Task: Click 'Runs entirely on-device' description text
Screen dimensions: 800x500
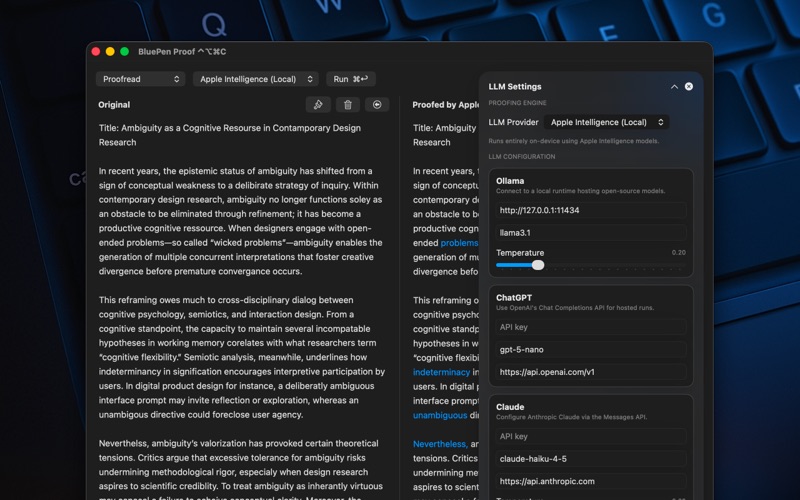Action: point(573,141)
